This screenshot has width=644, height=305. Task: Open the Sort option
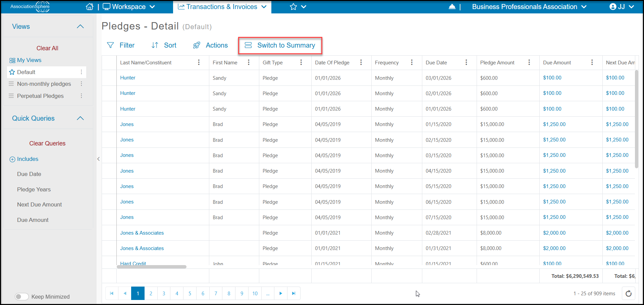164,45
